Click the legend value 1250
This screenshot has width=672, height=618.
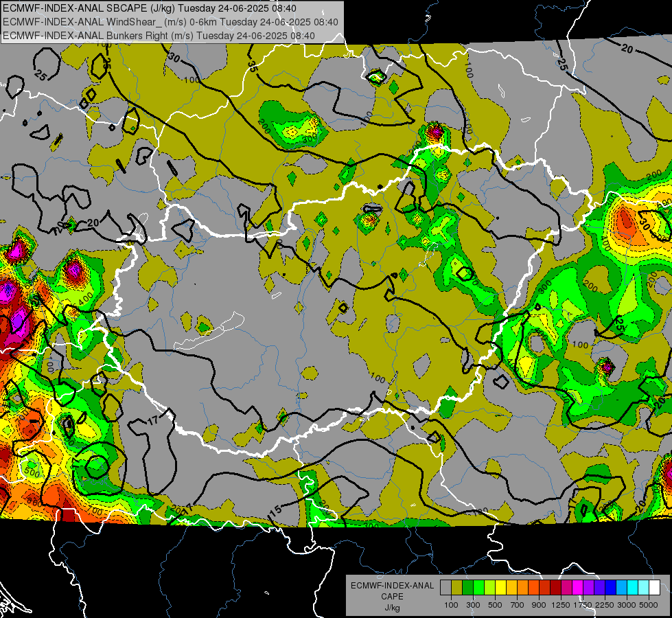point(561,605)
